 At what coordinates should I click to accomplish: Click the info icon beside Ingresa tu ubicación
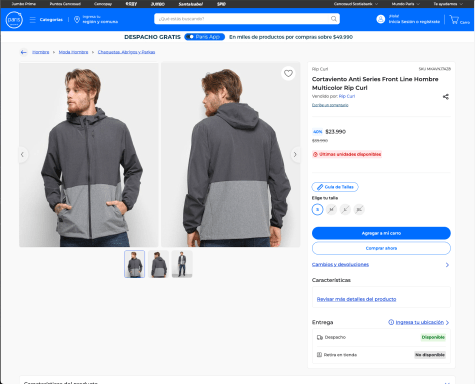391,322
